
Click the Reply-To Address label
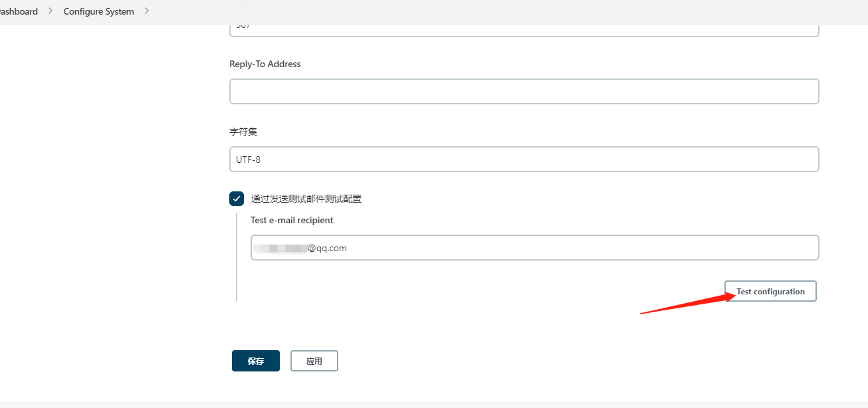265,64
